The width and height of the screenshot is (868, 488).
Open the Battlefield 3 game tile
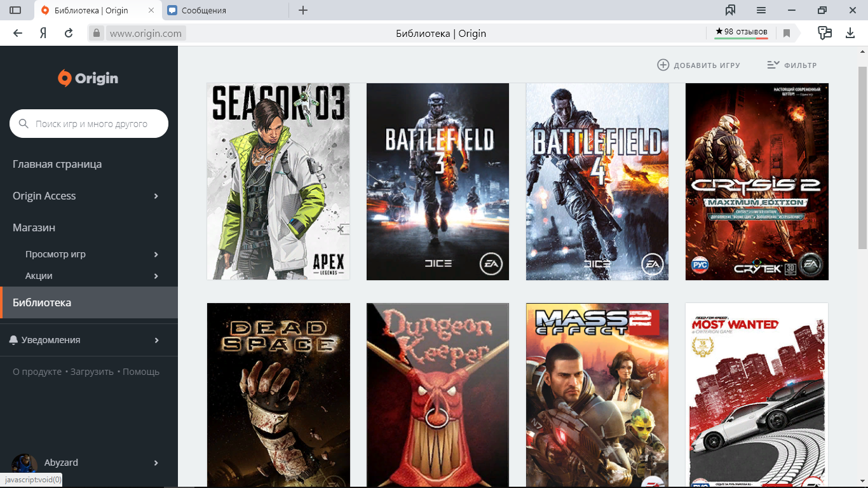(x=438, y=182)
